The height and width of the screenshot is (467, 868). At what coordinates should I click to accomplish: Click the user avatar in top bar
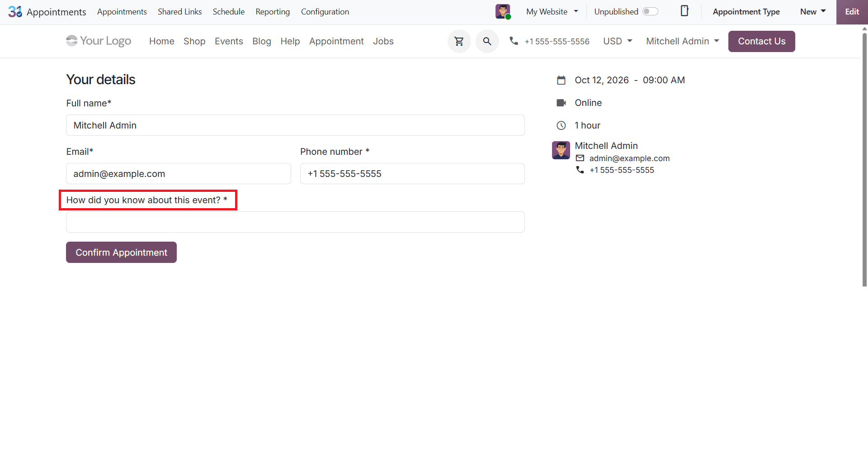pyautogui.click(x=503, y=11)
